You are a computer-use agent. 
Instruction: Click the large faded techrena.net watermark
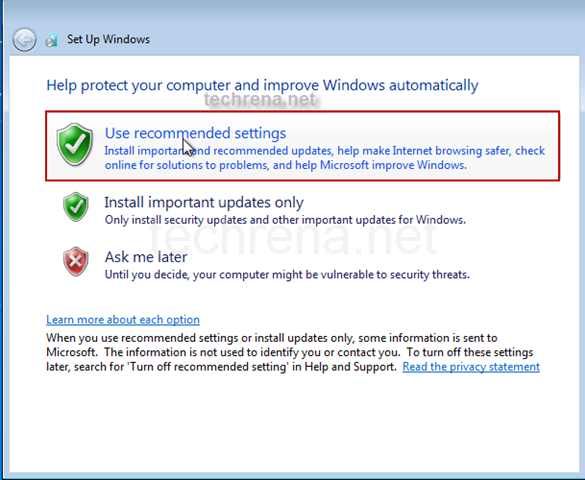(292, 238)
